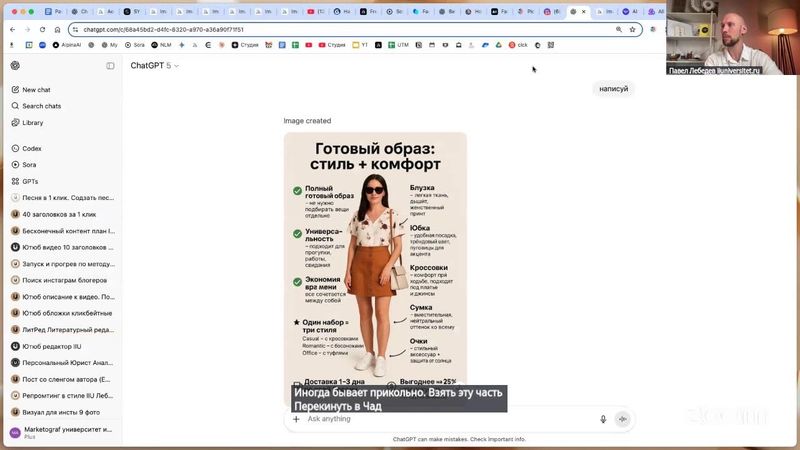Open the ChatGPT logo home icon
The width and height of the screenshot is (800, 450).
click(x=15, y=65)
